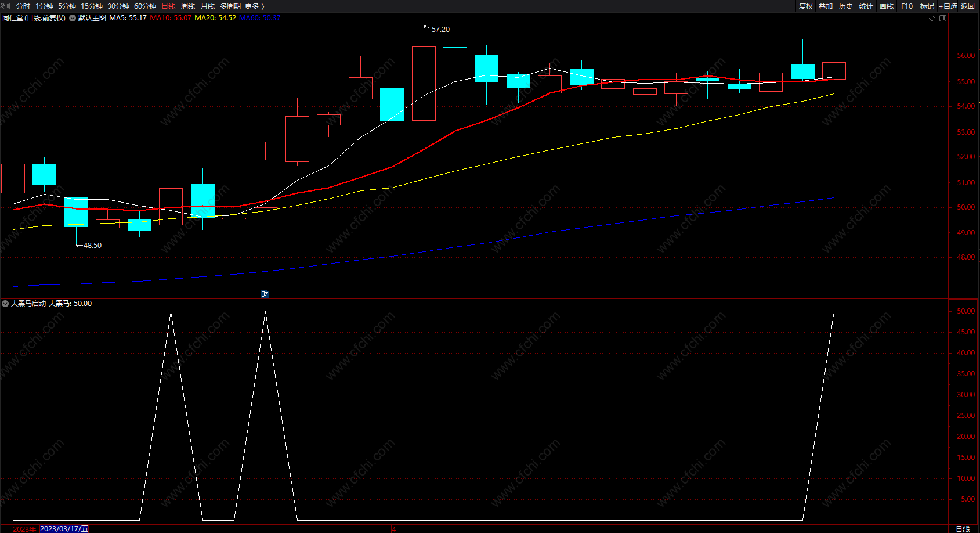980x533 pixels.
Task: Click the 5.00 indicator axis label
Action: (x=968, y=499)
